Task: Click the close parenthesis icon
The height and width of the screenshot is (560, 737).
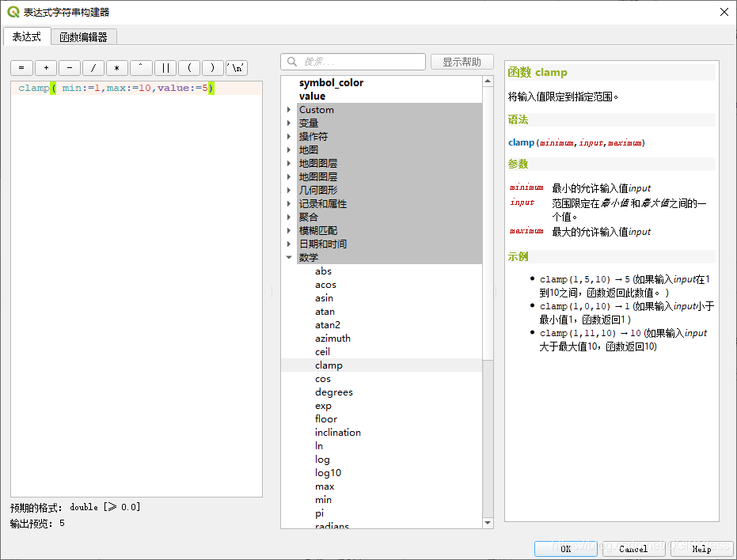Action: [x=212, y=67]
